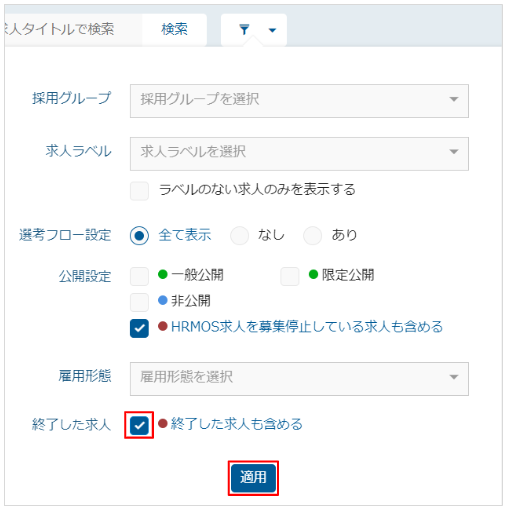Select the なし radio button
Screen dimensions: 509x511
[x=239, y=236]
